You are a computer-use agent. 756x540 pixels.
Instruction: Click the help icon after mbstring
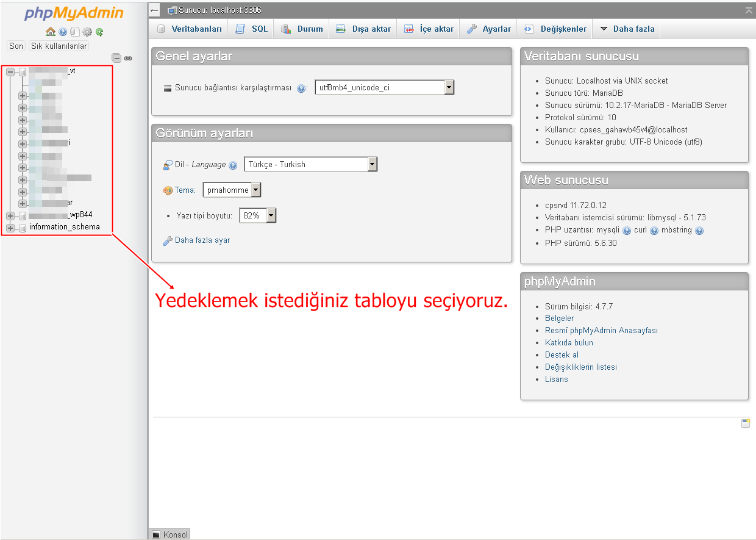point(699,231)
